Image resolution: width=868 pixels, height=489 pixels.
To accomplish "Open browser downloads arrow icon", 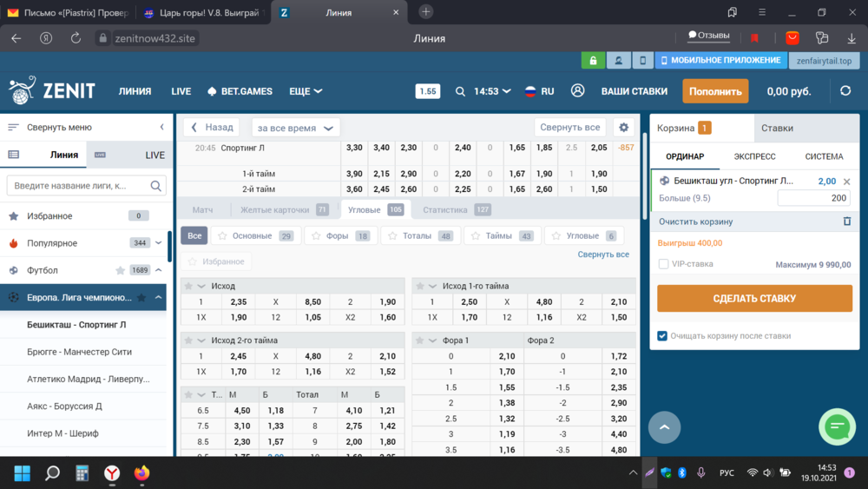I will [x=852, y=38].
